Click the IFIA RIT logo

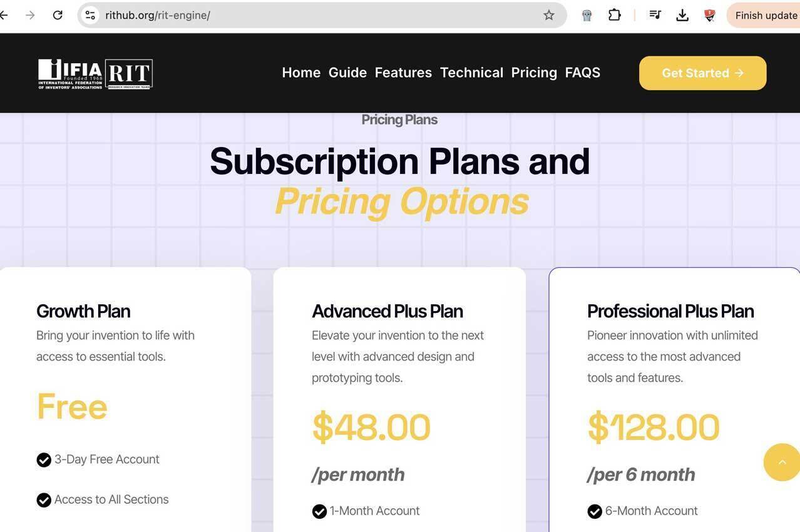[x=95, y=73]
